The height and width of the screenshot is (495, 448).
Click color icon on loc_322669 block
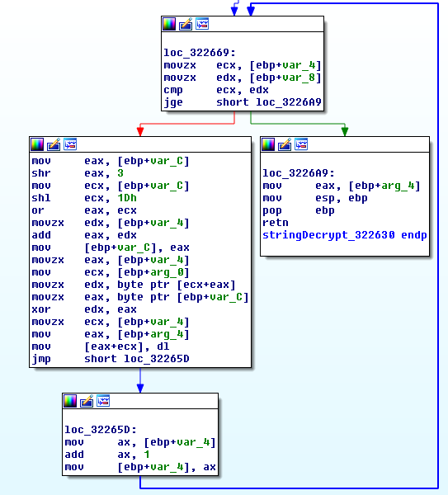click(x=169, y=24)
